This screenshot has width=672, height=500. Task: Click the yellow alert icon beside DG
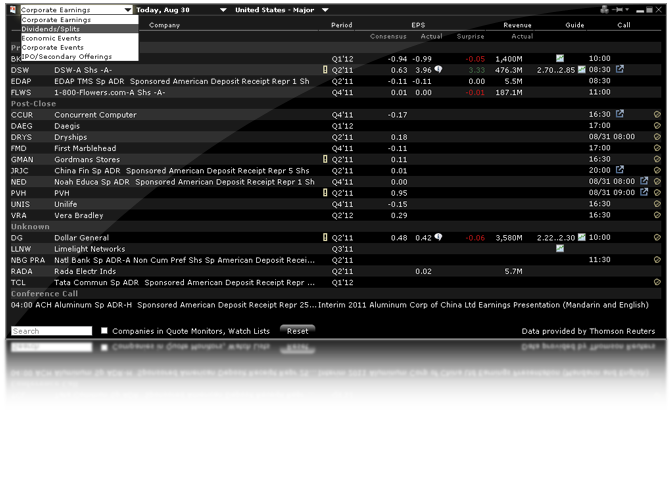(325, 237)
